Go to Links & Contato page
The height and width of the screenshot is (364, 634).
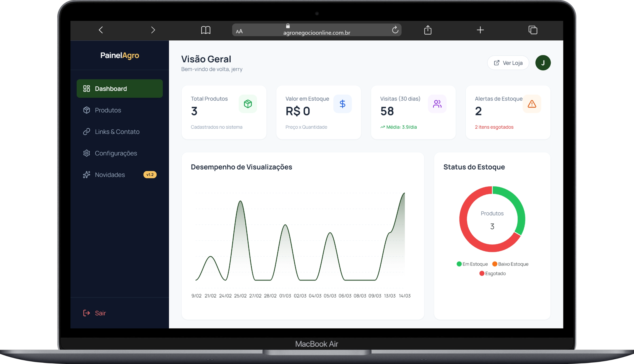pos(117,132)
